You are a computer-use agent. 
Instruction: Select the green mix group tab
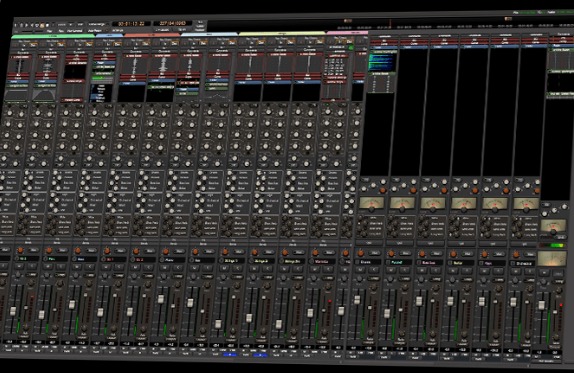coord(53,36)
